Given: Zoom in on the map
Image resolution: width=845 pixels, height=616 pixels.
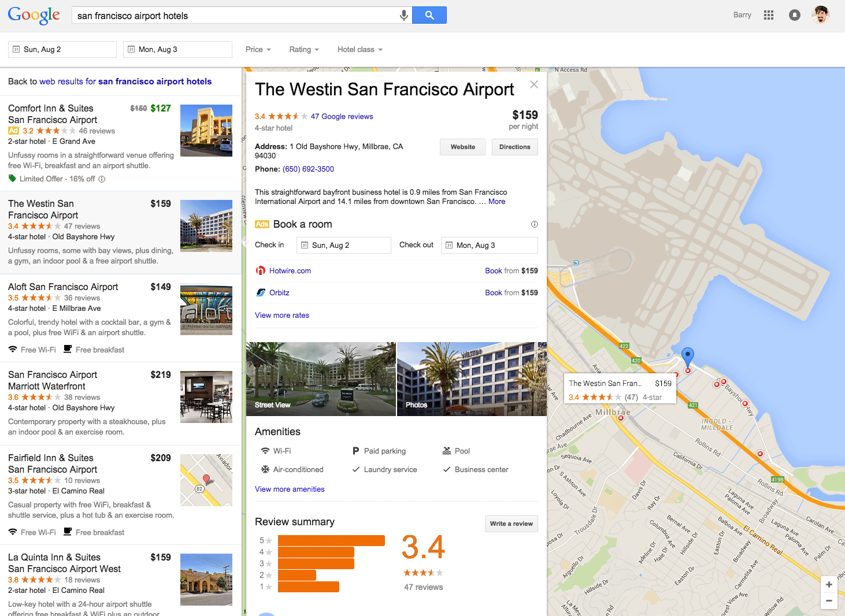Looking at the screenshot, I should 829,585.
